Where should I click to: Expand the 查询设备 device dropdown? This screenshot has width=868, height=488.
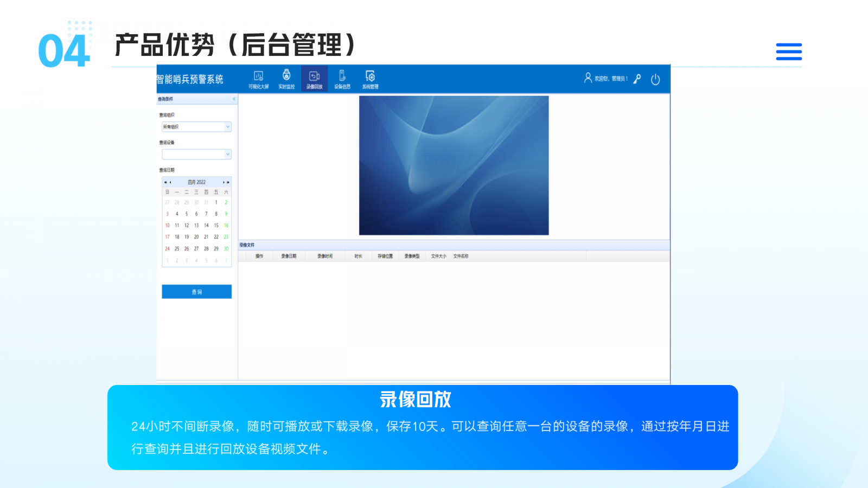228,155
